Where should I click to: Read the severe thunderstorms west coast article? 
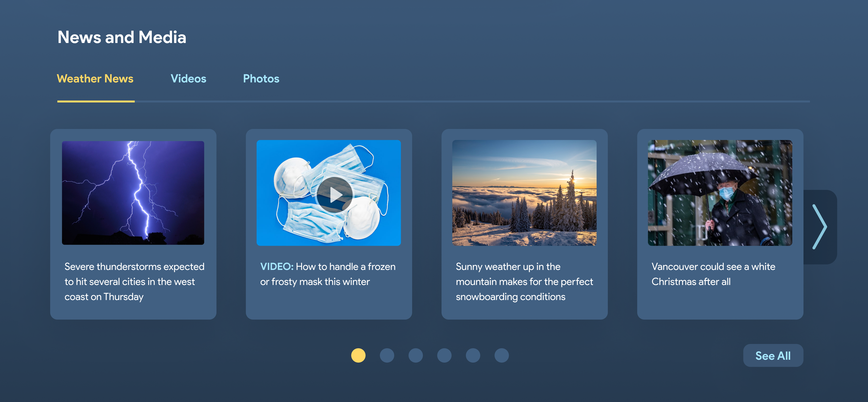tap(135, 281)
